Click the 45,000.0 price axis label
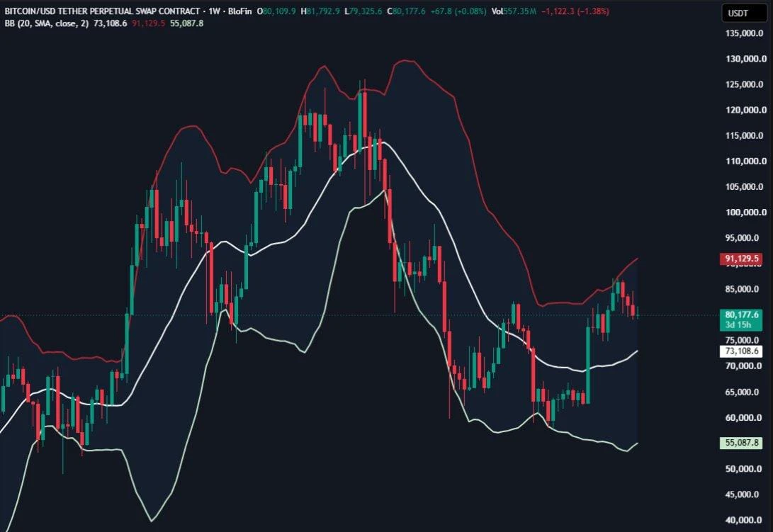Image resolution: width=773 pixels, height=532 pixels. (742, 494)
